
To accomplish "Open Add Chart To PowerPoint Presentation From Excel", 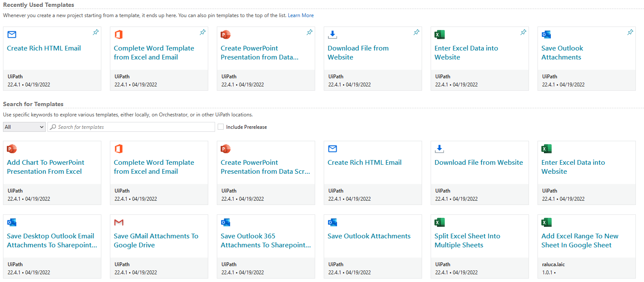I will coord(46,167).
